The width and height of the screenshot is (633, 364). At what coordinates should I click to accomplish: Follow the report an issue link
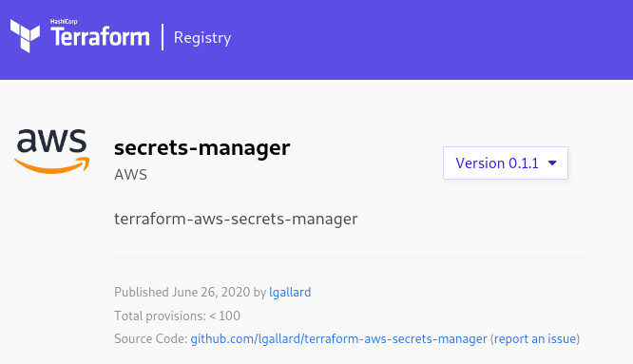pos(535,338)
